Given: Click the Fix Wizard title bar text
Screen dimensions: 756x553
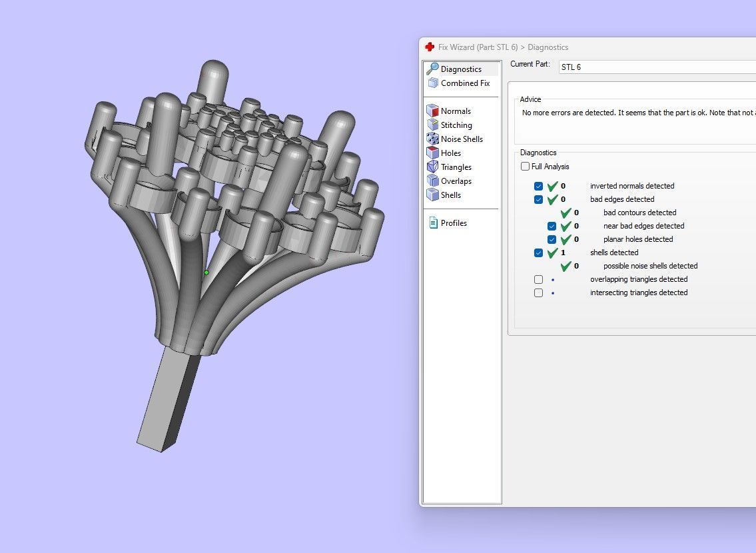Looking at the screenshot, I should pyautogui.click(x=503, y=47).
